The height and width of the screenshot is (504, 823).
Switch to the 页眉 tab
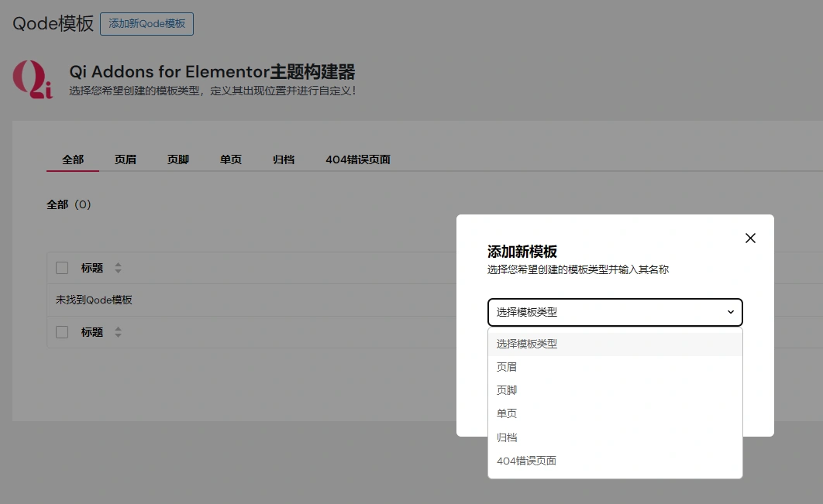click(x=125, y=159)
